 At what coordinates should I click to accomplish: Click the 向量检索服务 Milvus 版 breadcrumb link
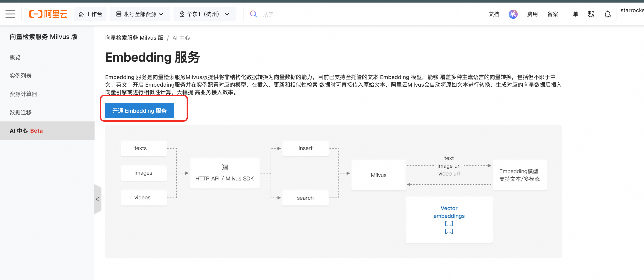[x=134, y=38]
